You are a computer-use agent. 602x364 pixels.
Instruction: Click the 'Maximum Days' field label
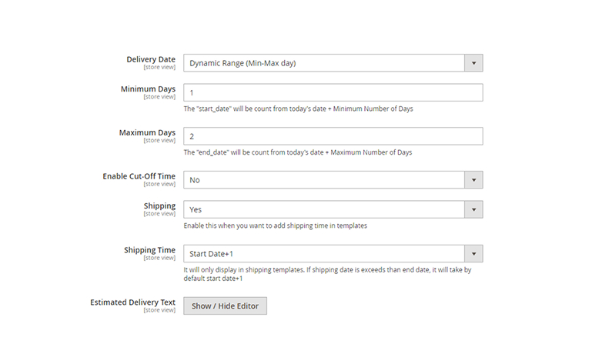point(147,133)
